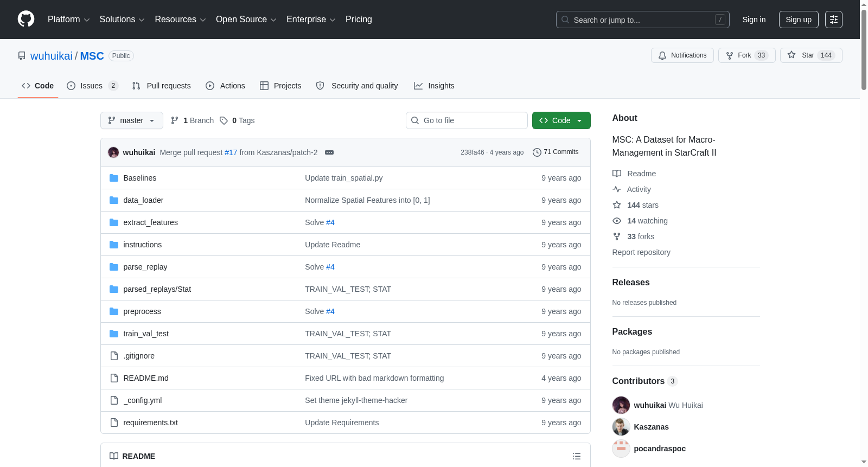Click the Sign in link

[x=754, y=20]
